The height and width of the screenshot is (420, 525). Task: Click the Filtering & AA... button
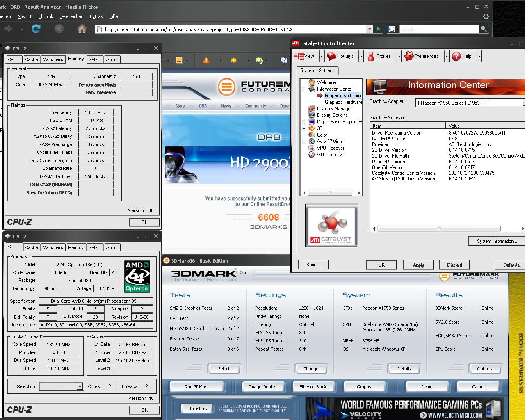(315, 387)
